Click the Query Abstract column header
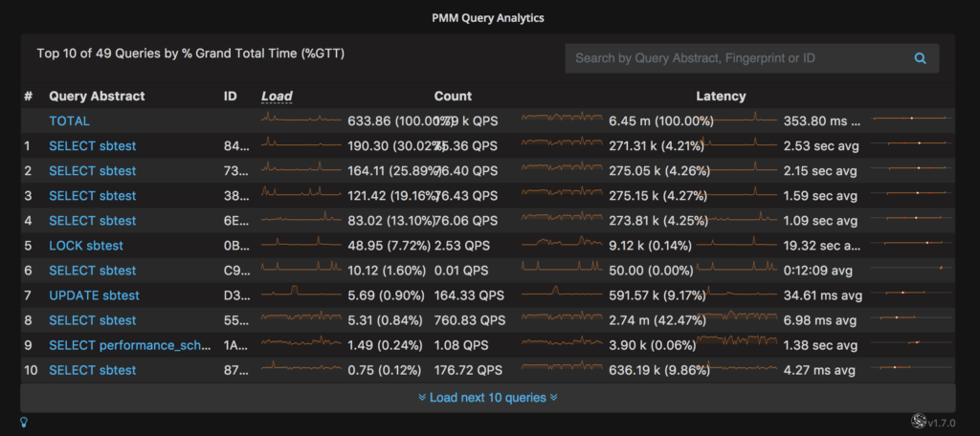This screenshot has width=980, height=436. (97, 97)
